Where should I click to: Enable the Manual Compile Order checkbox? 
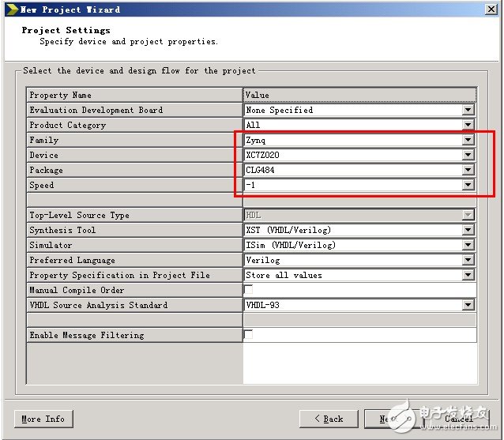[249, 290]
